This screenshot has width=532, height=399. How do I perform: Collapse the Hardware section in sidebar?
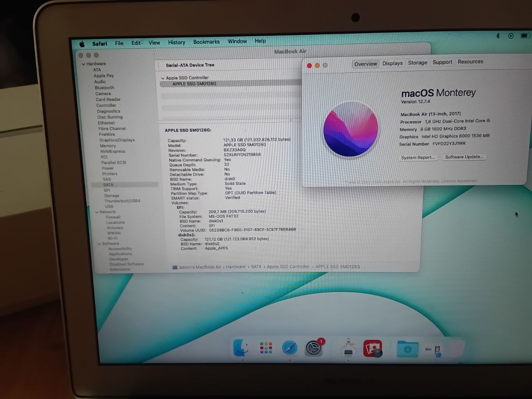pos(84,64)
